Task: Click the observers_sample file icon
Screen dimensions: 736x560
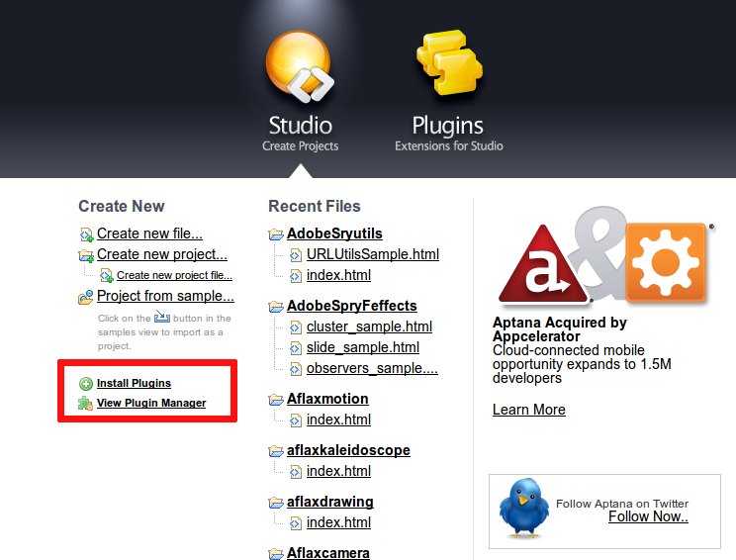Action: pos(295,369)
